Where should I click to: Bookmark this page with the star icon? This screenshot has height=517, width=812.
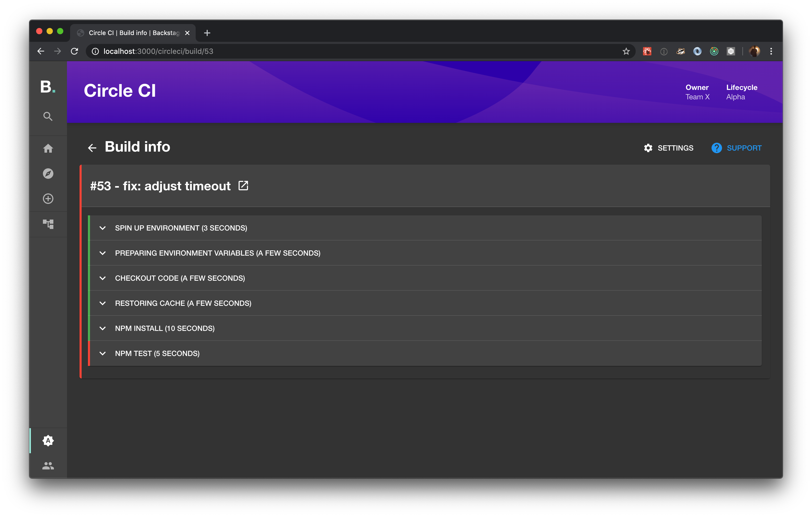626,51
